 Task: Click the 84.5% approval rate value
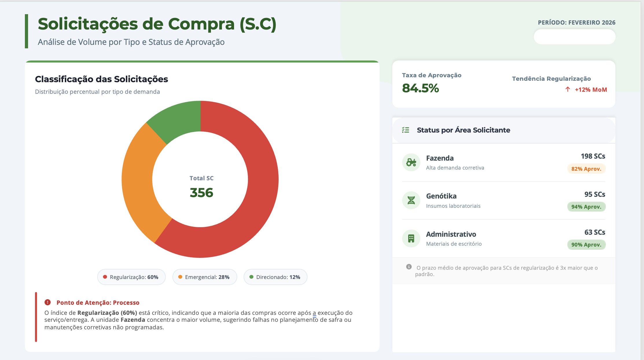(x=420, y=88)
